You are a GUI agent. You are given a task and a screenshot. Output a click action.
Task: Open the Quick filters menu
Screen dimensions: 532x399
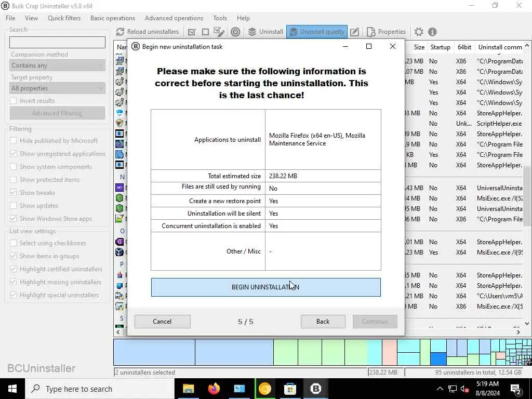coord(64,18)
